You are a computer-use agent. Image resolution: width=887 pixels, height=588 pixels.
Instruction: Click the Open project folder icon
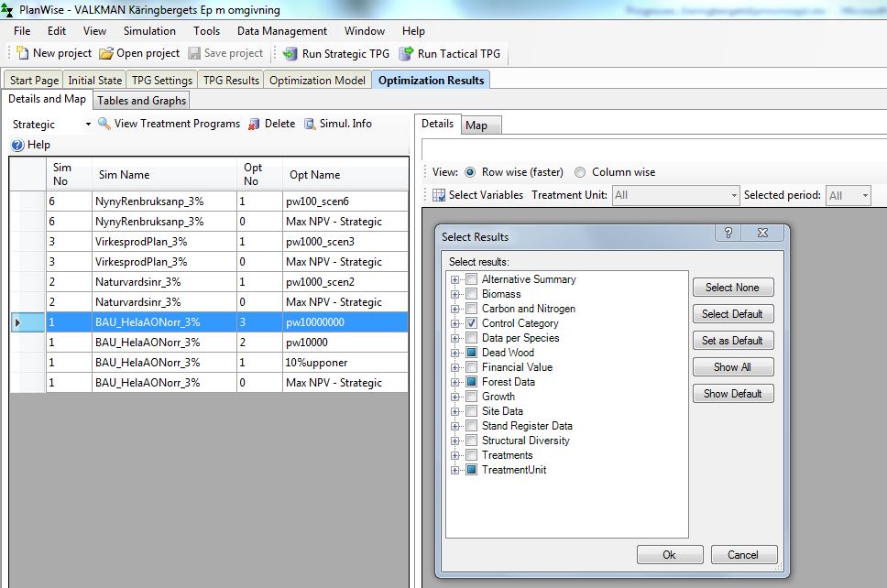[x=106, y=54]
